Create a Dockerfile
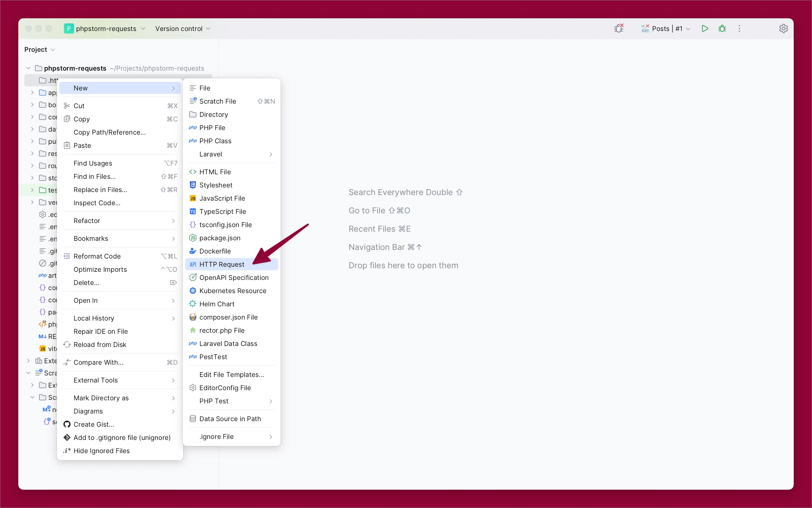The image size is (812, 508). point(231,251)
